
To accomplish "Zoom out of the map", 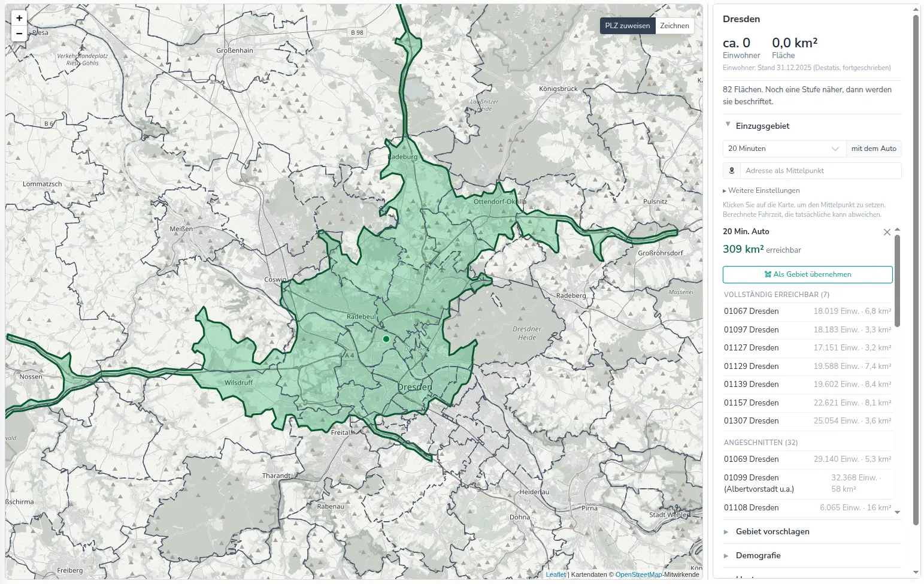I will [19, 34].
